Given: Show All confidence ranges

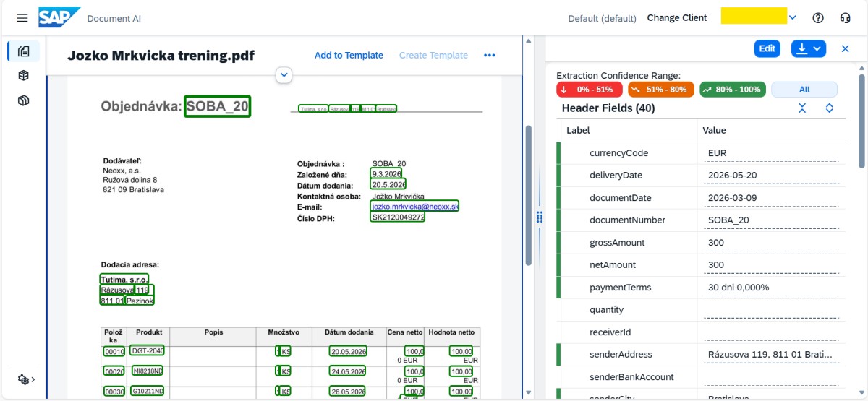Looking at the screenshot, I should (x=804, y=90).
